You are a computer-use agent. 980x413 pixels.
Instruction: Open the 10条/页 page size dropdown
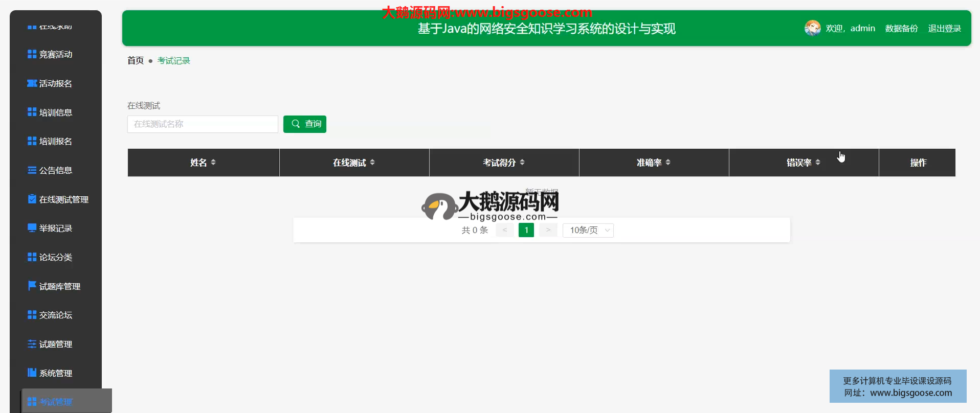(588, 231)
